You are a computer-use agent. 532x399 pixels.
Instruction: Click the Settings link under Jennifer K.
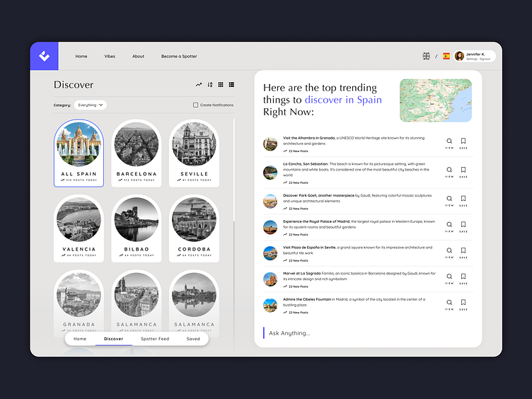(472, 59)
